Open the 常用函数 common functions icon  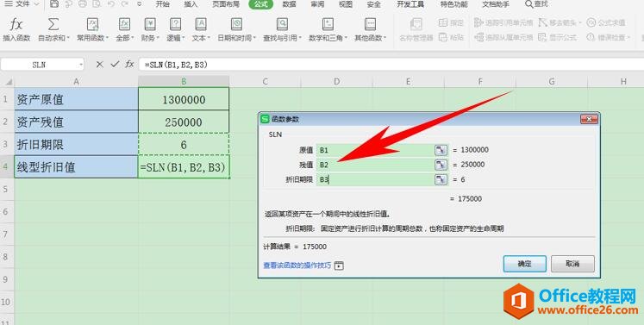[x=93, y=25]
